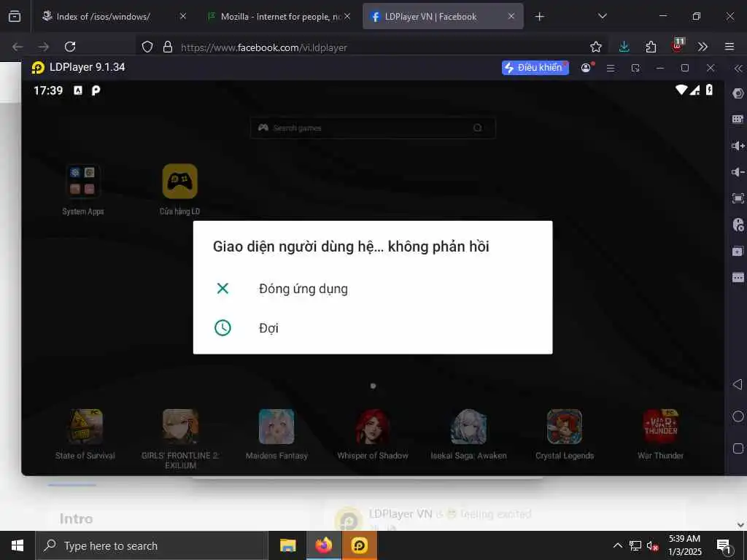
Task: Click Firefox View icon at top left
Action: click(15, 17)
